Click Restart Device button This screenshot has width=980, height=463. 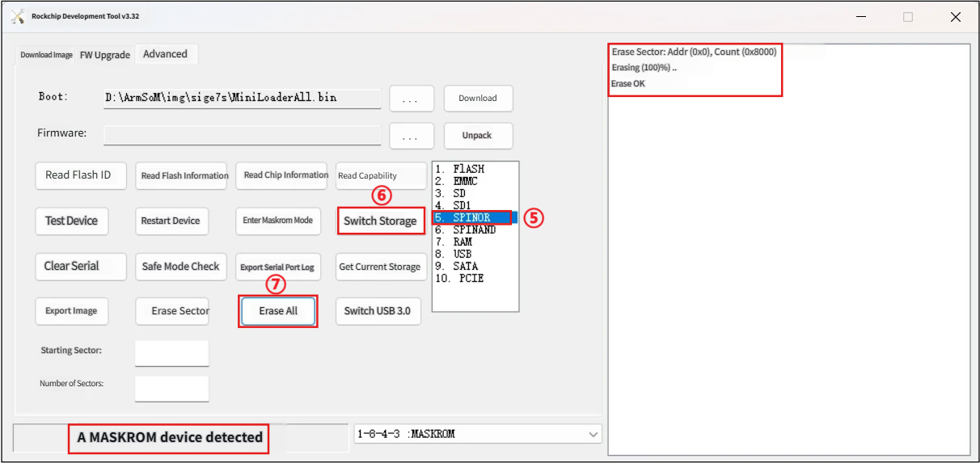[171, 221]
